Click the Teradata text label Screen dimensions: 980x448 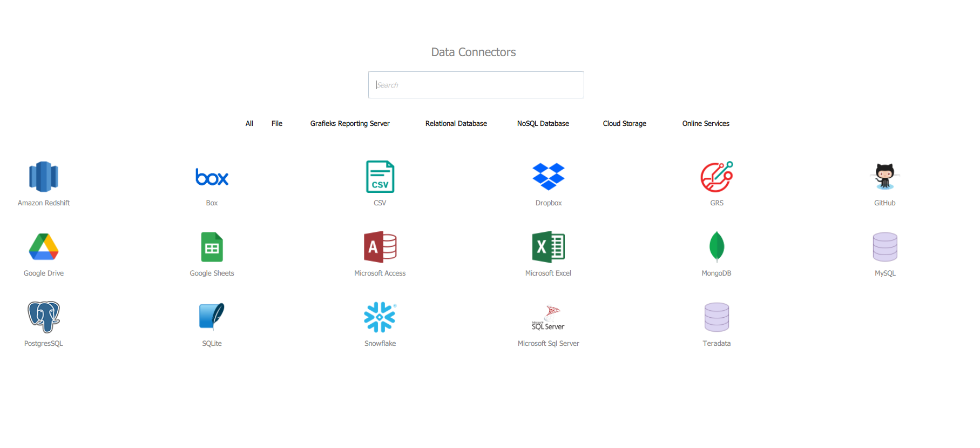(x=717, y=344)
